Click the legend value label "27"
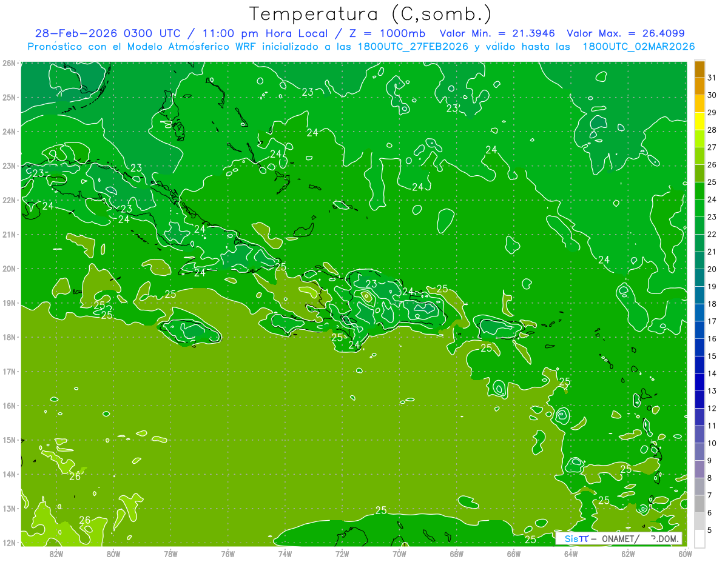The width and height of the screenshot is (728, 562). tap(712, 147)
